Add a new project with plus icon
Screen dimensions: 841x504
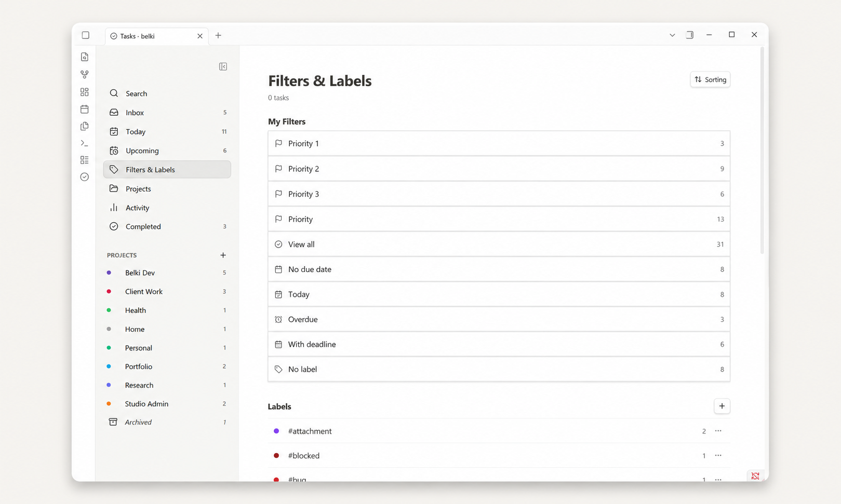click(223, 255)
